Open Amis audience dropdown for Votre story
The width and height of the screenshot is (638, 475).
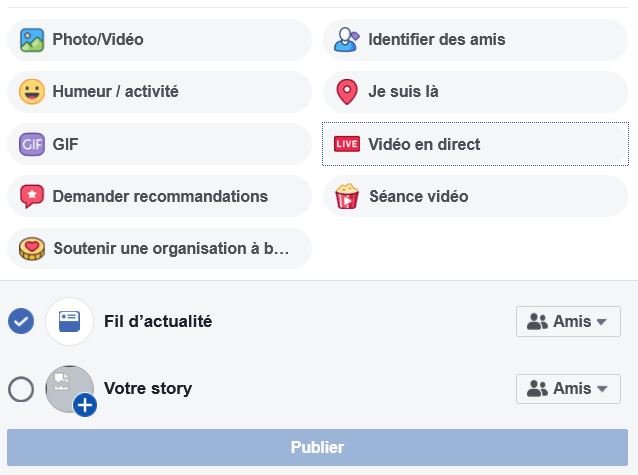point(568,389)
